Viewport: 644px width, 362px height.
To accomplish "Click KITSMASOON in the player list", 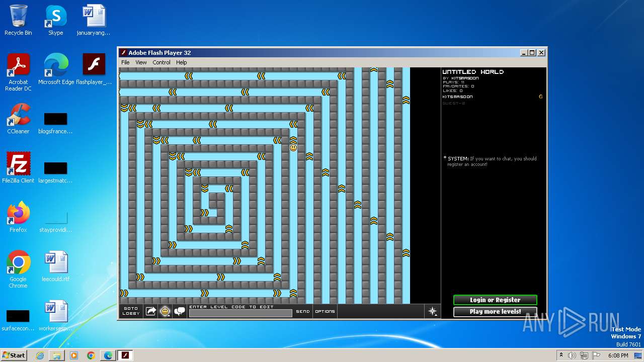I will (x=458, y=97).
